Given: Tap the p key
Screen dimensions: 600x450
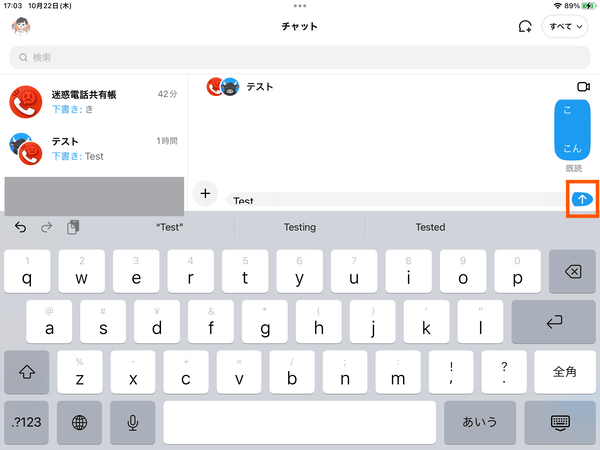Looking at the screenshot, I should point(517,272).
